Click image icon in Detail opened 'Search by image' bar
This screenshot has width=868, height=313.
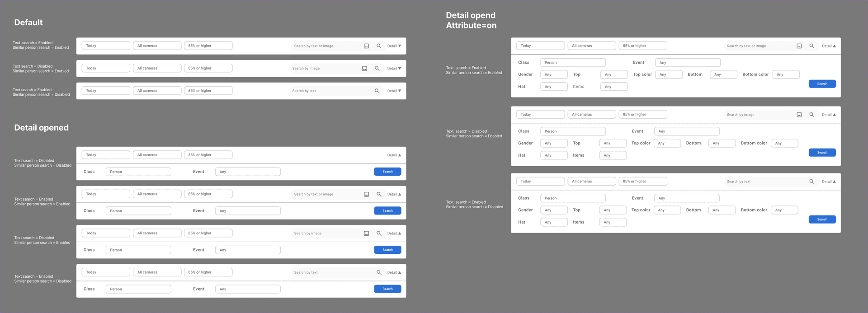(366, 234)
